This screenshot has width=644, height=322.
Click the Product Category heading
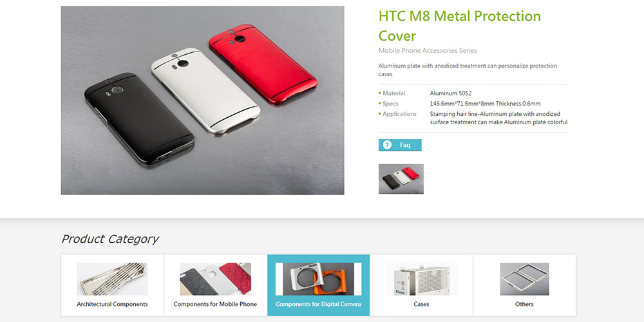[109, 239]
